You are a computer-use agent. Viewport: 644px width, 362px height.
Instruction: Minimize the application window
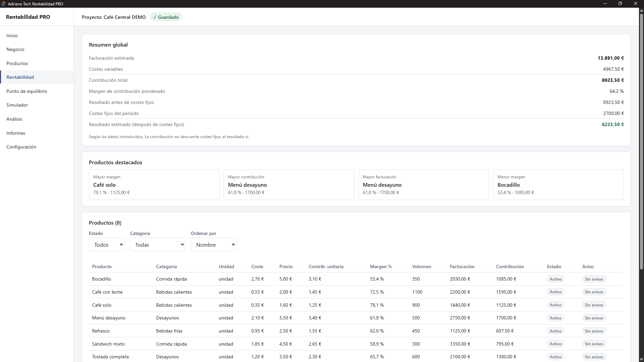pos(605,4)
